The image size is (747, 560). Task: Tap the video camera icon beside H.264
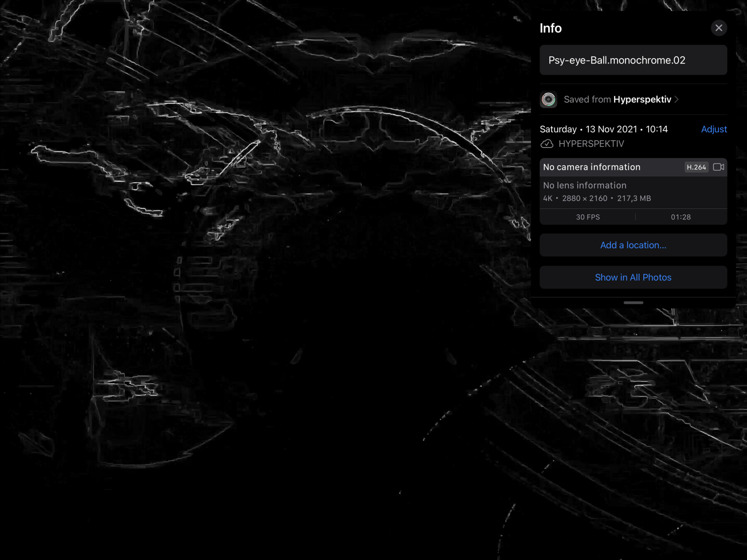719,167
